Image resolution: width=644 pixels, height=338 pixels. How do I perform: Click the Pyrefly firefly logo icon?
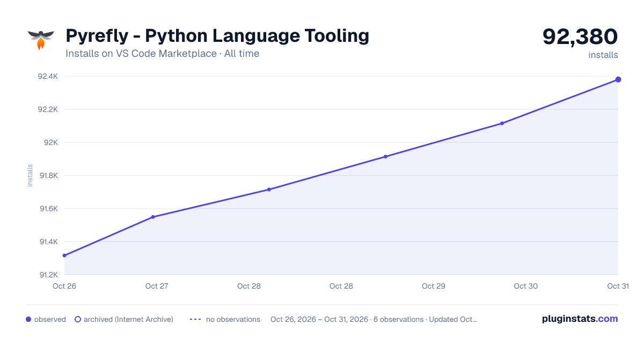coord(41,40)
